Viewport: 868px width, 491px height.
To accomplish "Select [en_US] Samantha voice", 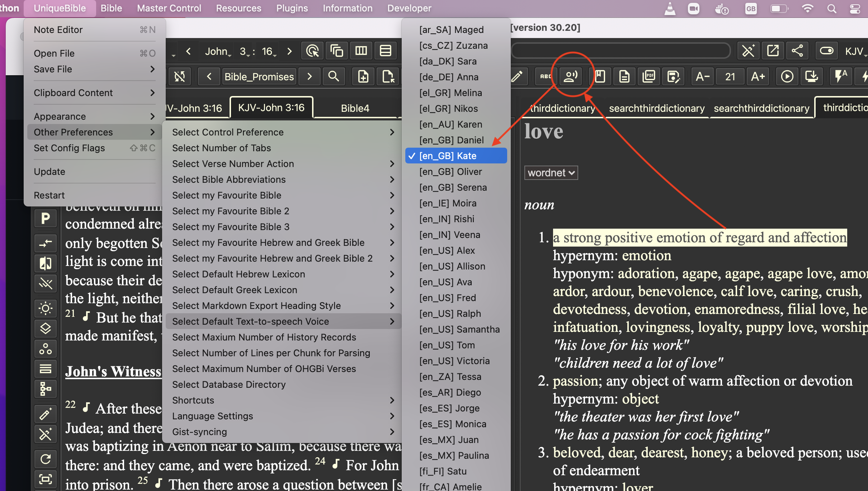I will point(456,329).
